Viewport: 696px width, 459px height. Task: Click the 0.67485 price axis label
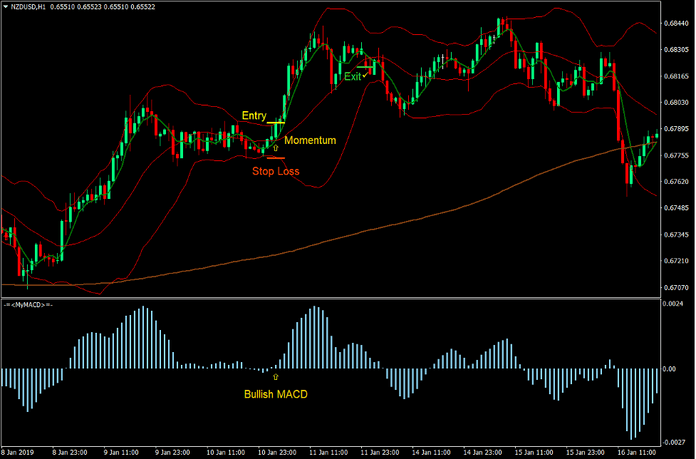[x=676, y=208]
